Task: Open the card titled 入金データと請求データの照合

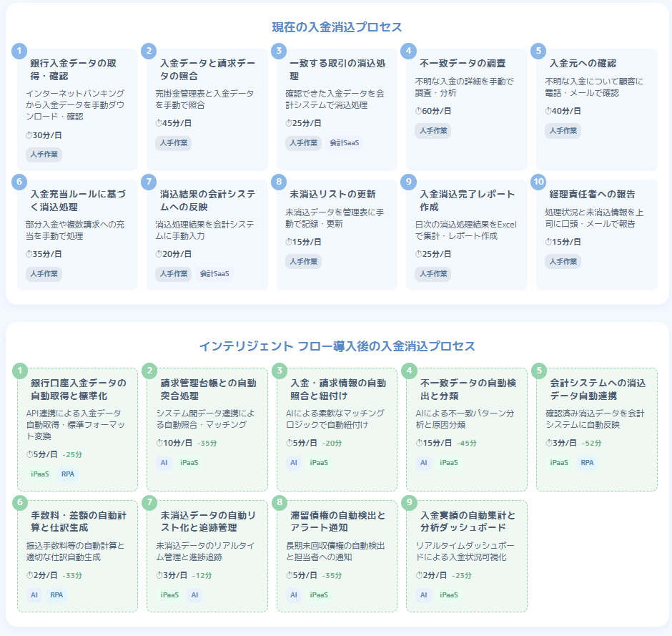Action: tap(207, 109)
